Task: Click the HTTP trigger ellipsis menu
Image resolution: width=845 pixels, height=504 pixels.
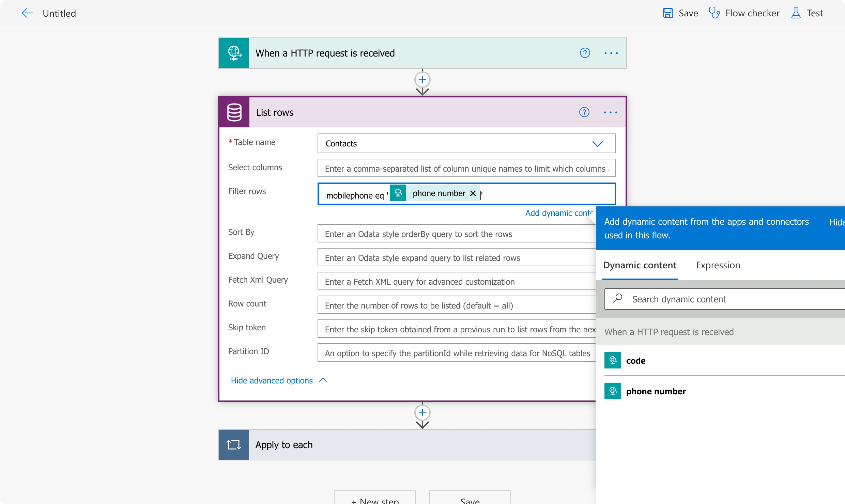Action: (x=611, y=53)
